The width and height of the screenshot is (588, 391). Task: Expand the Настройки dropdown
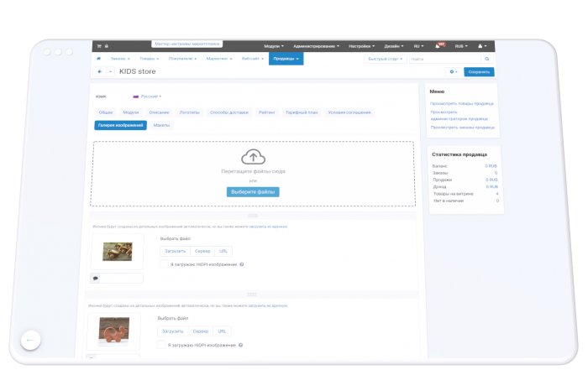coord(361,46)
